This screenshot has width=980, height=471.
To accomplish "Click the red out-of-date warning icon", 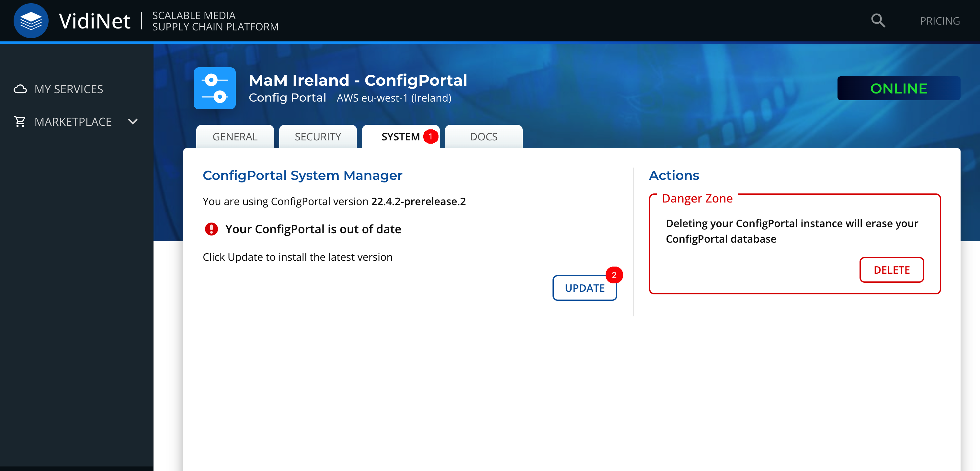I will (x=211, y=229).
